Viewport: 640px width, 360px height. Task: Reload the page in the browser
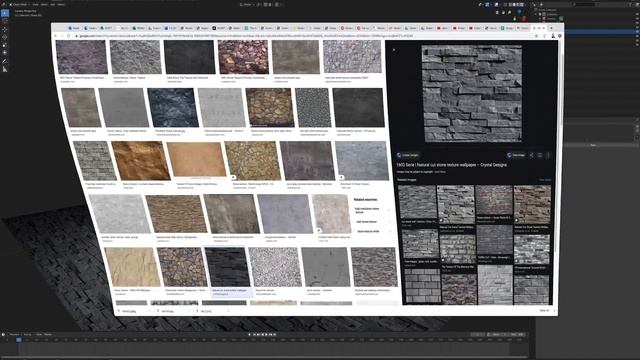click(x=69, y=36)
